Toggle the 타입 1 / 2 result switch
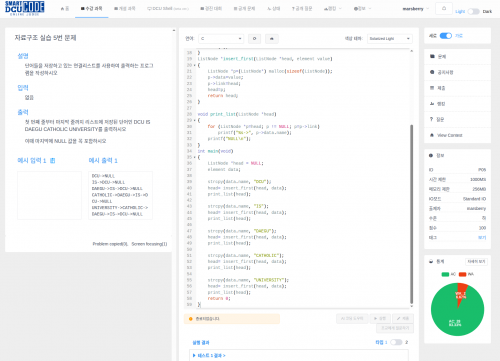500x361 pixels. [x=396, y=342]
